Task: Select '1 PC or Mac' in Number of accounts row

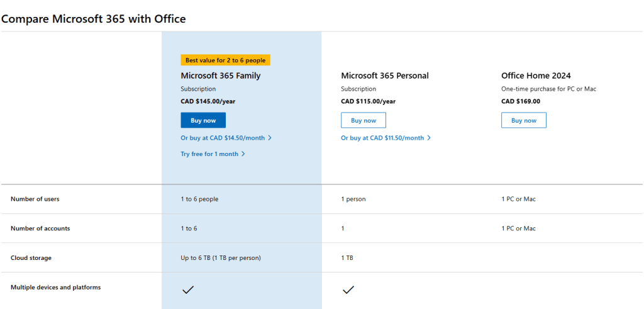Action: pyautogui.click(x=518, y=228)
